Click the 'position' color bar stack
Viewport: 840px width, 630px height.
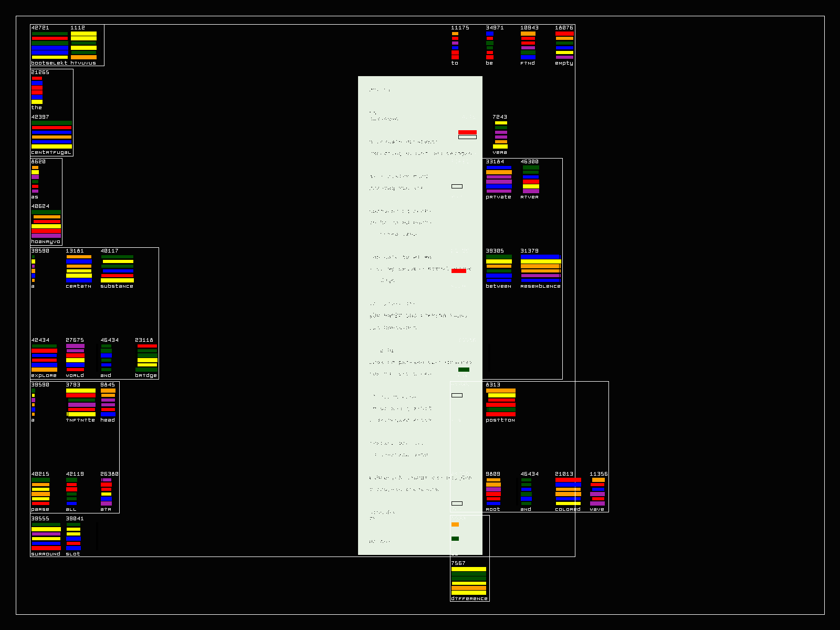501,402
